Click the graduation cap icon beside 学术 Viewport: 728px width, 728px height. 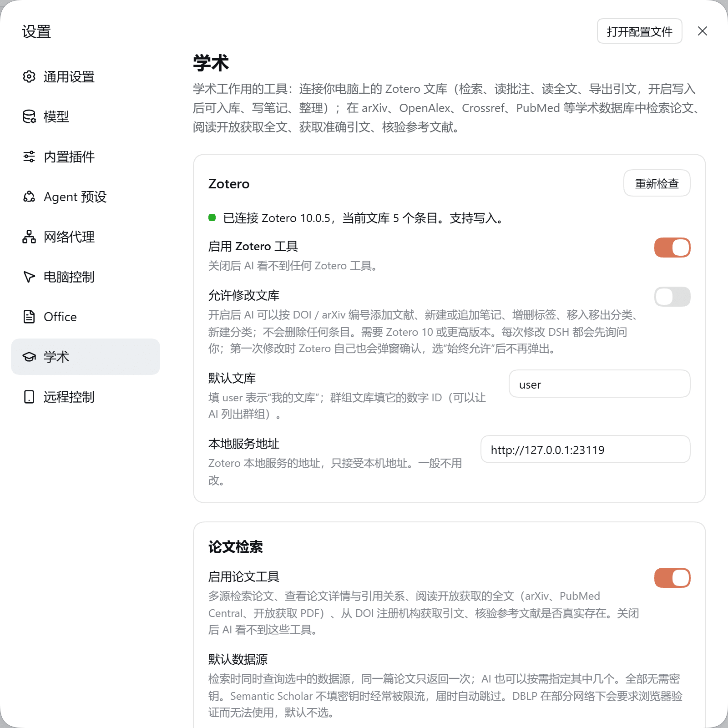tap(29, 357)
